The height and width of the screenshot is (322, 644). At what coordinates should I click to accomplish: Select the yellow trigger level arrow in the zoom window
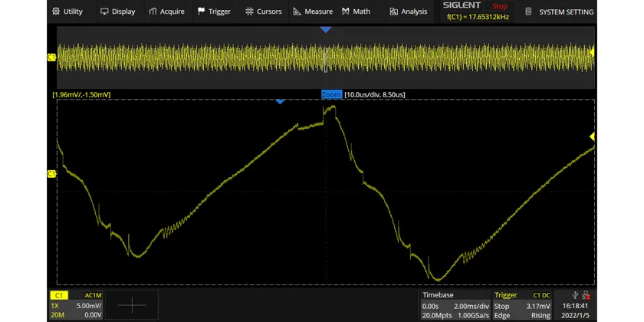pos(592,136)
